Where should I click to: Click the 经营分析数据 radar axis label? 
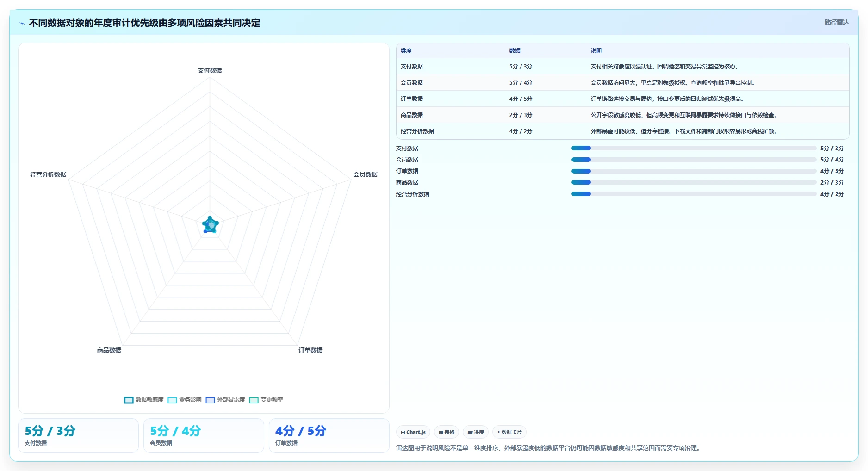click(x=48, y=174)
